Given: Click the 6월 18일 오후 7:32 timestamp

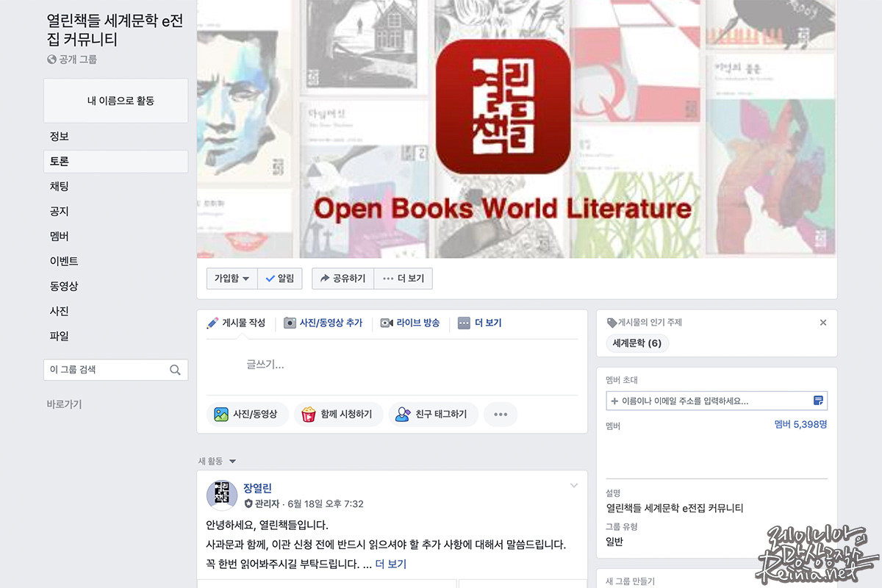Looking at the screenshot, I should (x=326, y=504).
